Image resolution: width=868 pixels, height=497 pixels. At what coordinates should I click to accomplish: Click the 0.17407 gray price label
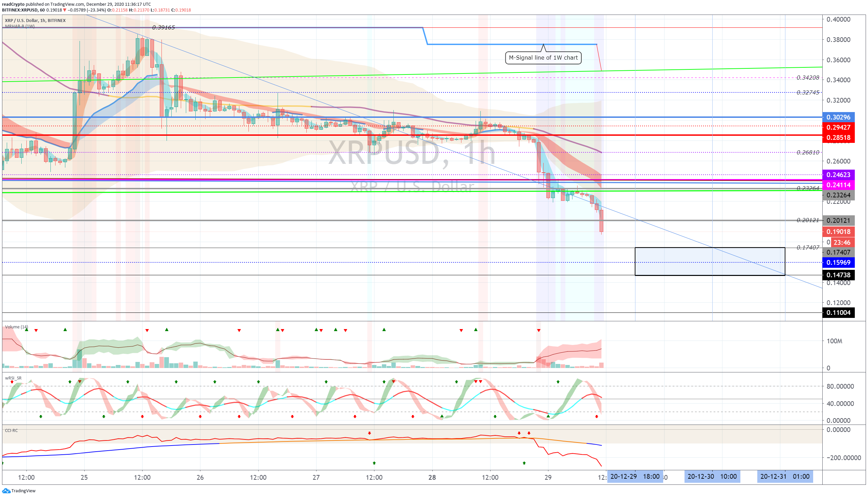click(838, 253)
